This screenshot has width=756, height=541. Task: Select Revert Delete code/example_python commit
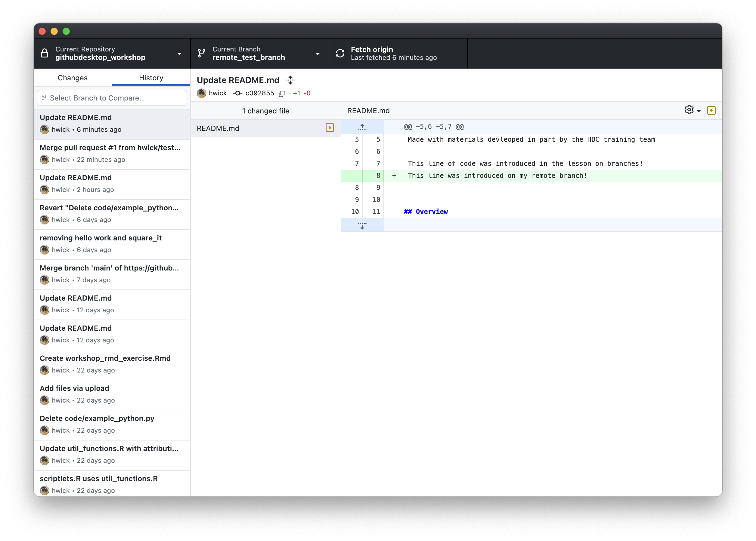coord(112,214)
